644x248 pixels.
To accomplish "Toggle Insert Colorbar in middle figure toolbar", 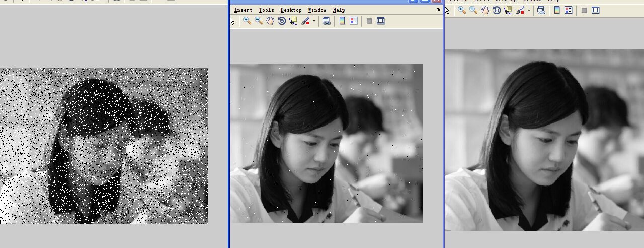I will click(x=342, y=21).
